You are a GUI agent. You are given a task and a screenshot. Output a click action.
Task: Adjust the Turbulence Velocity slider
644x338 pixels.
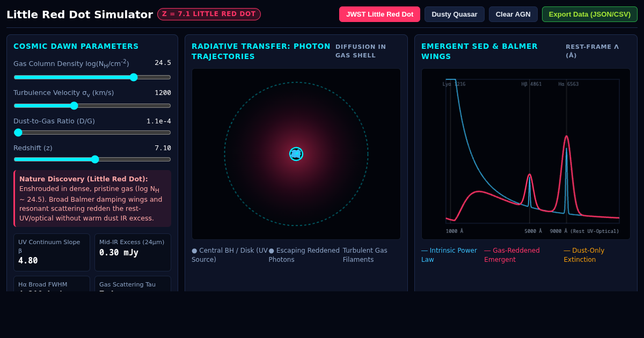coord(92,106)
